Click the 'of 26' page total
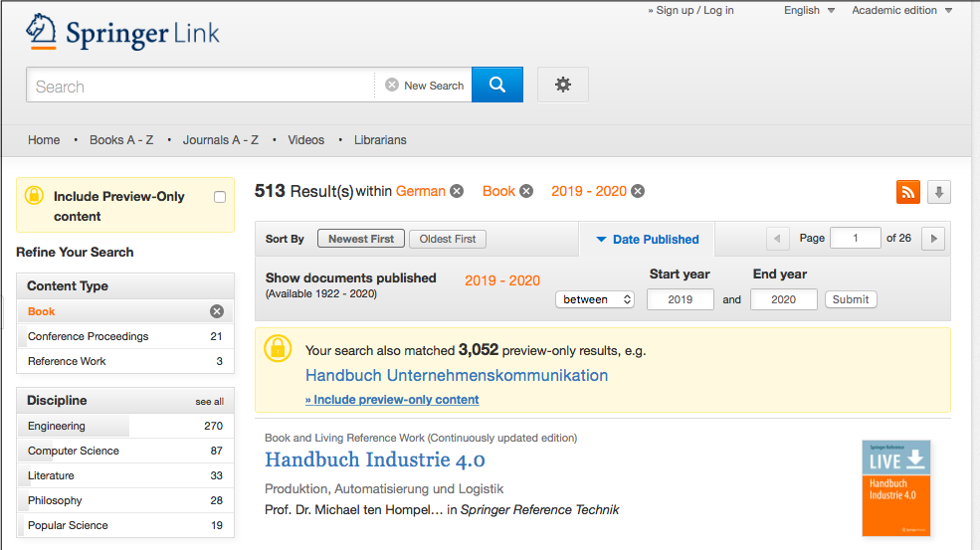The width and height of the screenshot is (980, 550). point(898,238)
